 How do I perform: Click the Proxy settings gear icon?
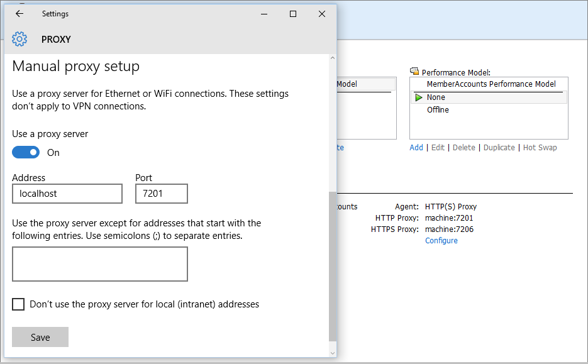pos(19,39)
